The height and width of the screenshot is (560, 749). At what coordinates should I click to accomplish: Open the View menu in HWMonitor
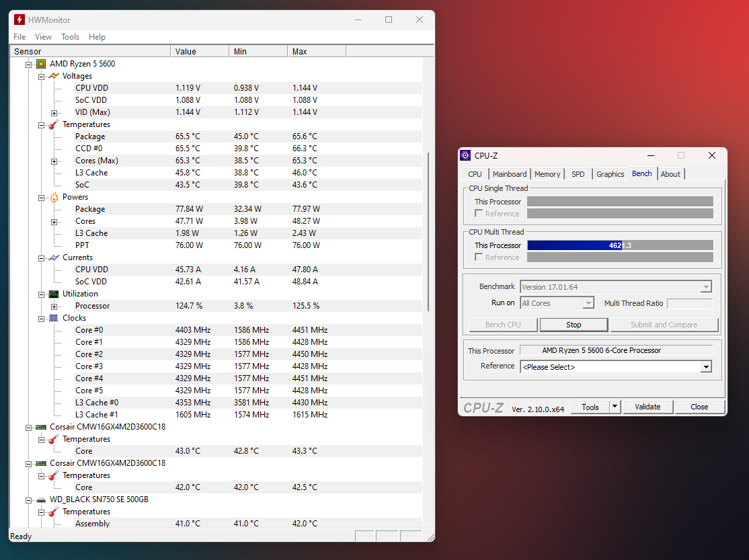point(43,37)
